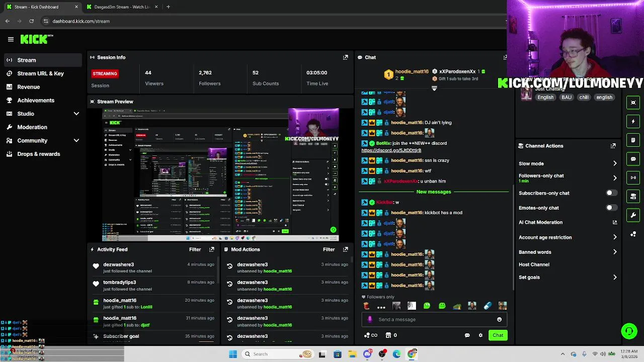Pop out the Session Info panel
The width and height of the screenshot is (644, 362).
click(345, 57)
